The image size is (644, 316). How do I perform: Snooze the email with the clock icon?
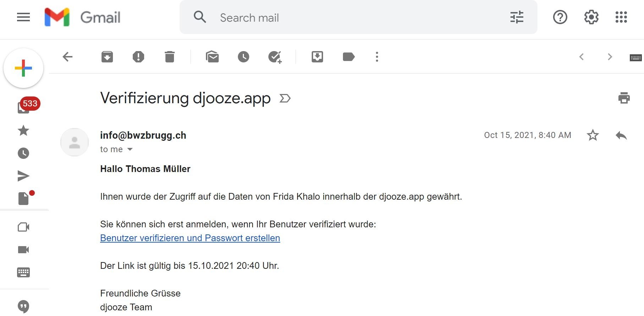pos(244,57)
